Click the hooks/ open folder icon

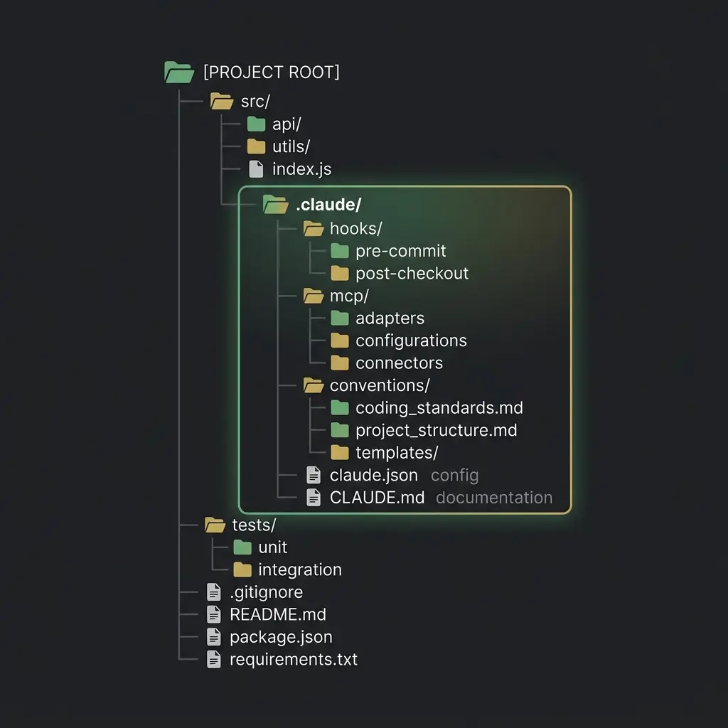[314, 228]
